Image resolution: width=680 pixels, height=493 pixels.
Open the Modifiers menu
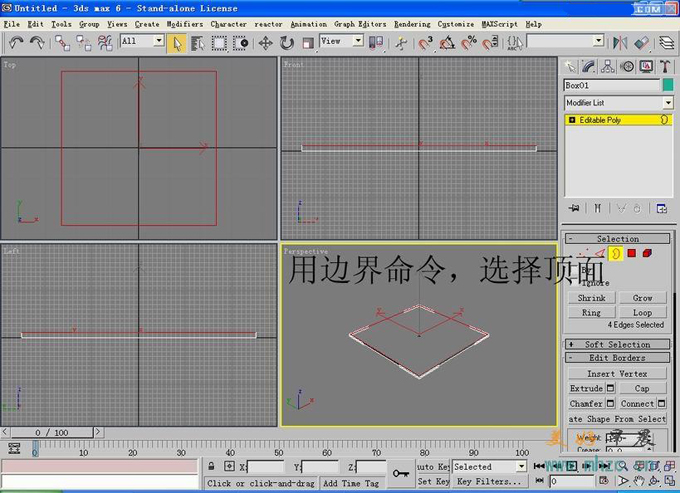pos(184,24)
